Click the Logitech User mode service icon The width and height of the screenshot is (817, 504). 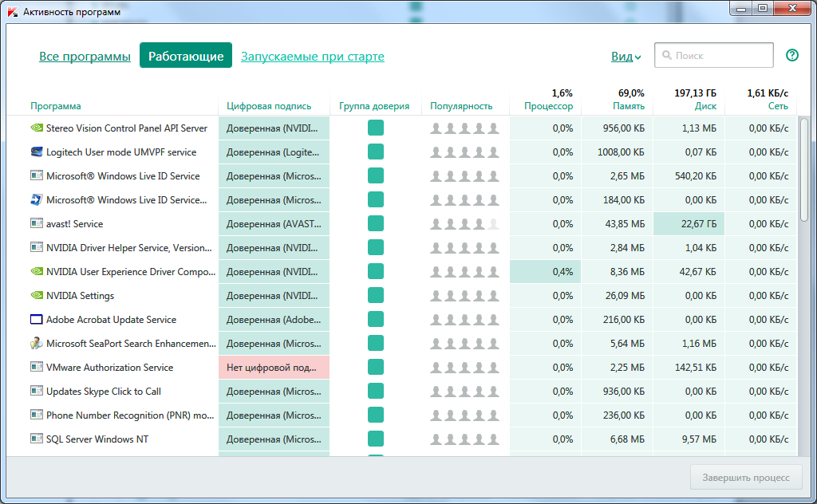pos(37,152)
